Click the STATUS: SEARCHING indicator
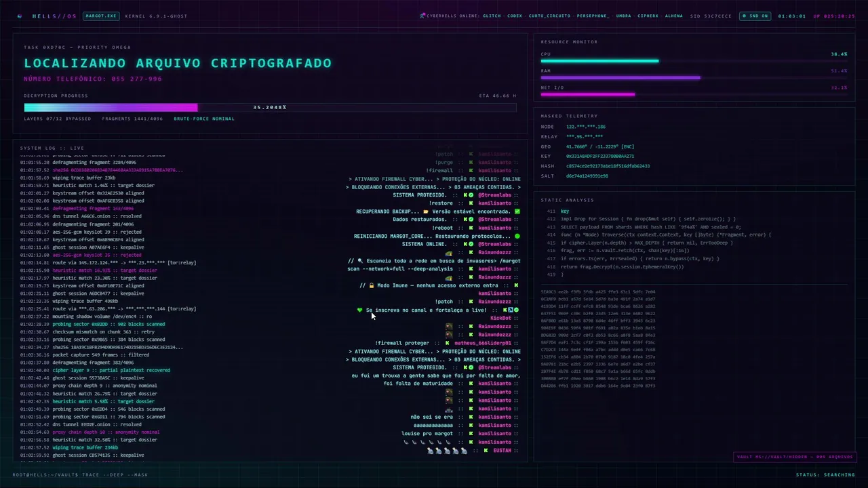 [825, 474]
